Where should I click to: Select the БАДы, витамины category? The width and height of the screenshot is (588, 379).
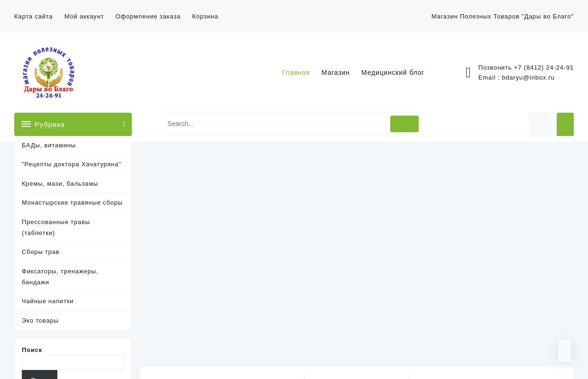[x=48, y=145]
